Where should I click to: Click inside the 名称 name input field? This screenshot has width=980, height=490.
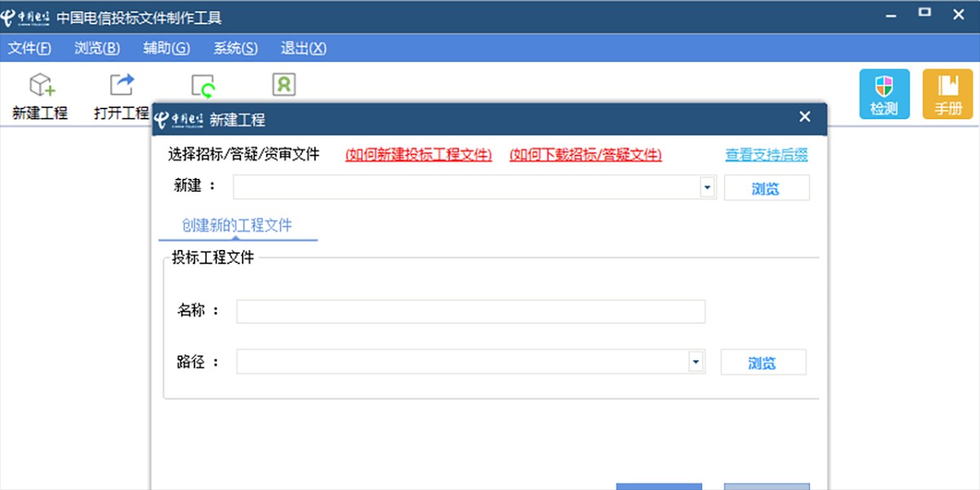[x=470, y=311]
